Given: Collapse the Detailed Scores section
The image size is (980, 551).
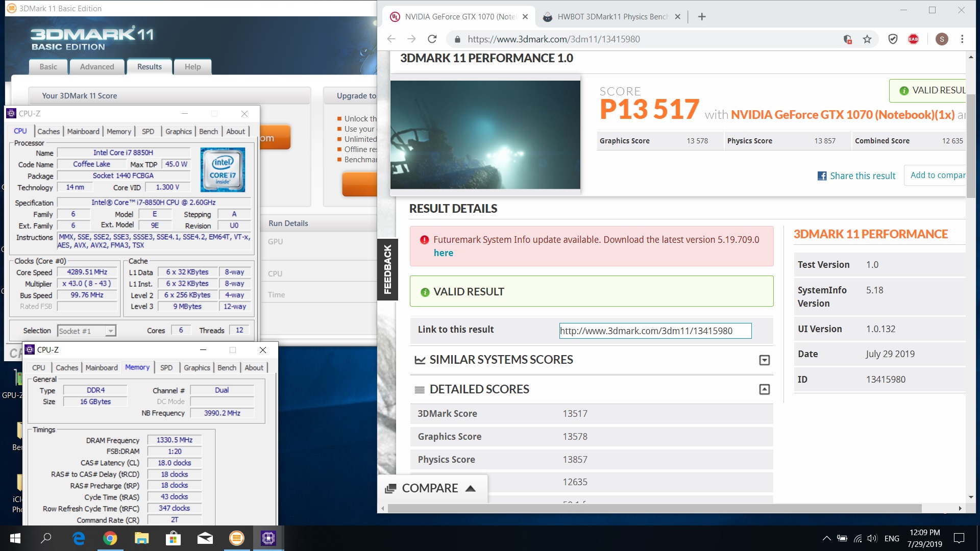Looking at the screenshot, I should point(764,389).
